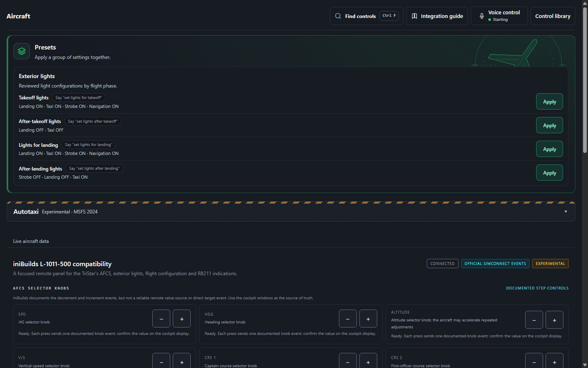Click the Strobe OFF · Landing OFF · Taxi ON text
The height and width of the screenshot is (368, 588).
click(53, 177)
